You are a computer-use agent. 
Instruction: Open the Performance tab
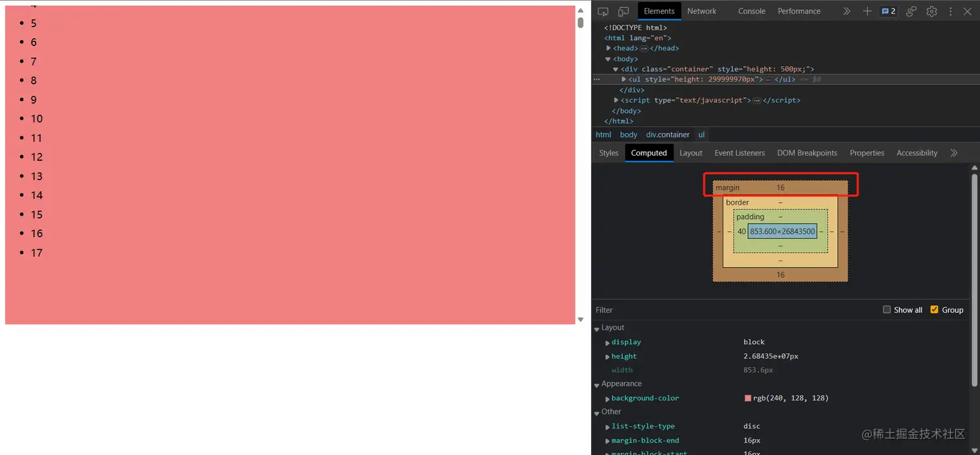(x=799, y=11)
